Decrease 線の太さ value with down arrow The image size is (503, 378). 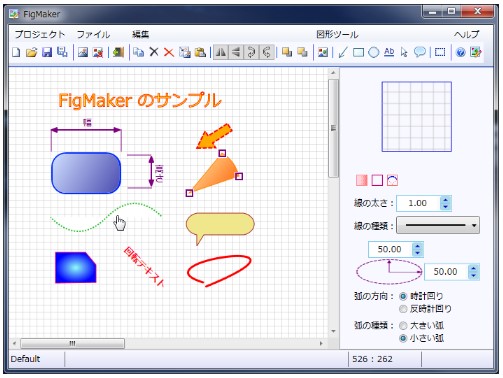pyautogui.click(x=446, y=207)
